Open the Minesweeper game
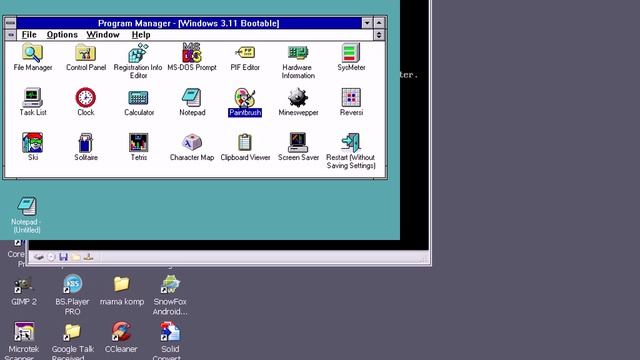This screenshot has width=640, height=360. (x=298, y=102)
